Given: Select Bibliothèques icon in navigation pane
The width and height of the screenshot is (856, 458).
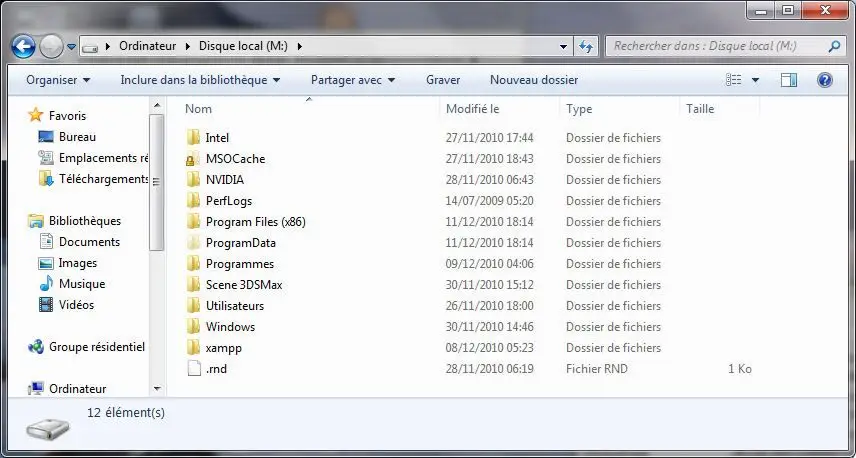Looking at the screenshot, I should 36,221.
